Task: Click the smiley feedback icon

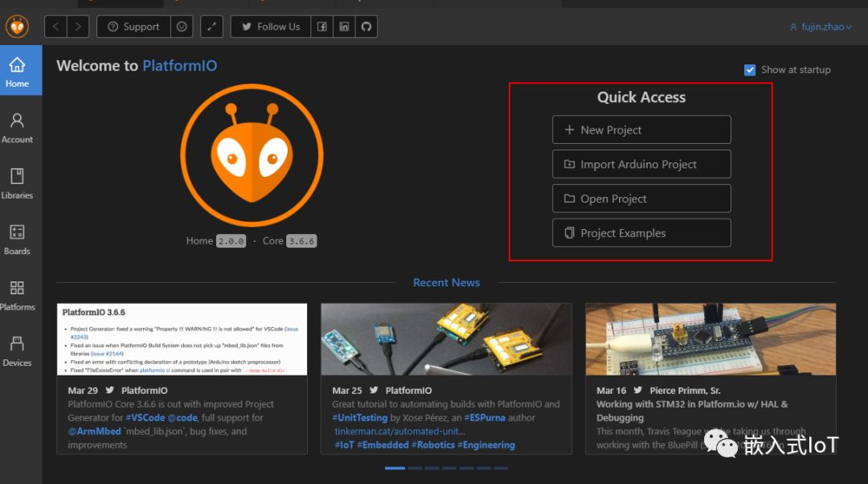Action: pyautogui.click(x=182, y=27)
